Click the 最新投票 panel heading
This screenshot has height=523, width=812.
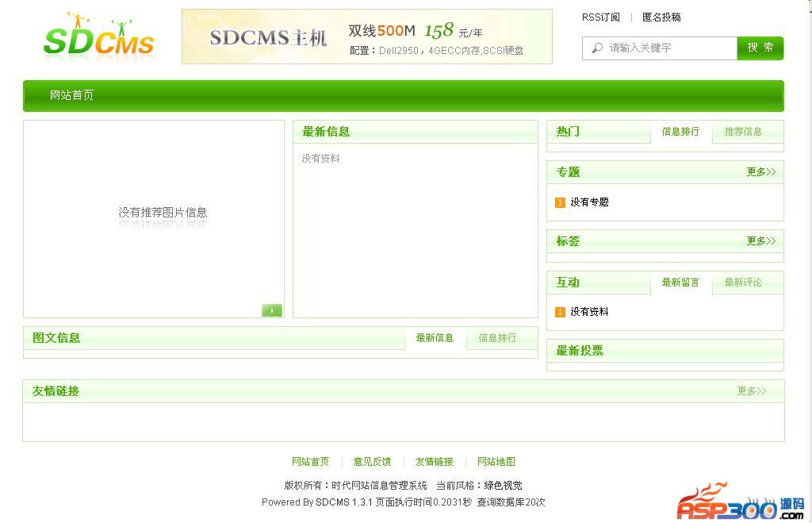580,351
